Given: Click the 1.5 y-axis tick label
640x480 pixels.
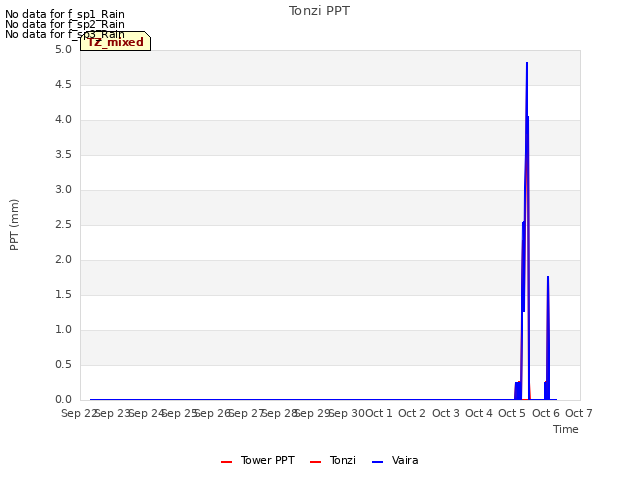Looking at the screenshot, I should coord(63,295).
